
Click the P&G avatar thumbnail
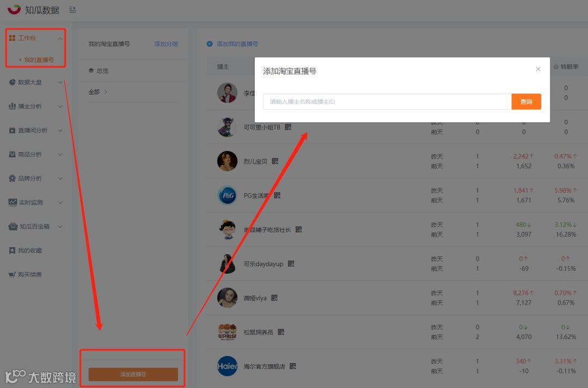[227, 195]
